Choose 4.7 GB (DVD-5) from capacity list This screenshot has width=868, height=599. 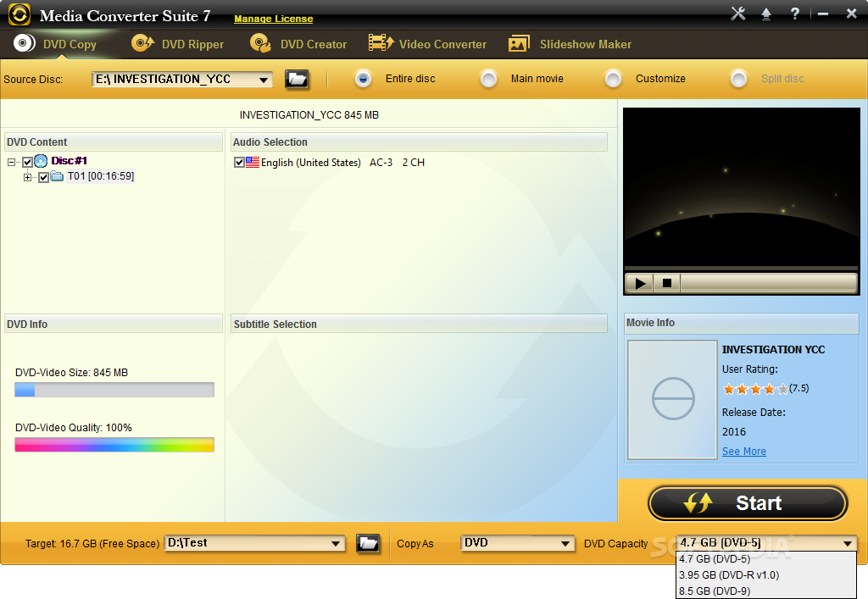pos(766,559)
